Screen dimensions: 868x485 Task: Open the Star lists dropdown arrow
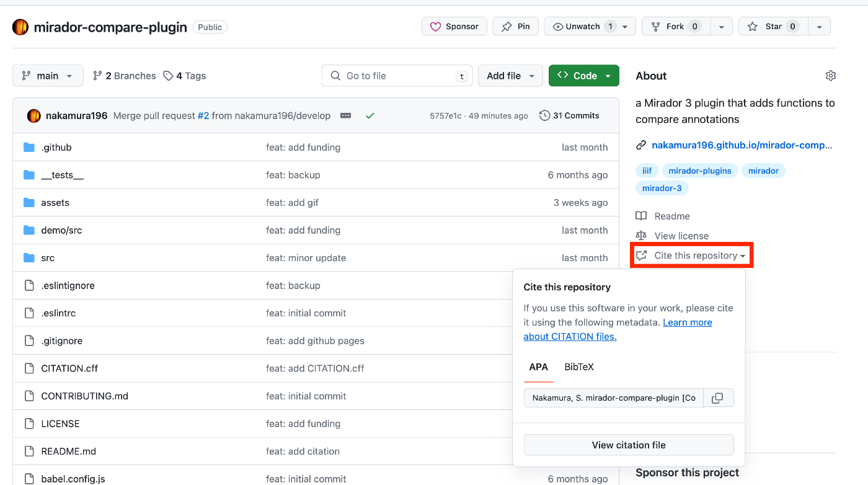(x=820, y=27)
